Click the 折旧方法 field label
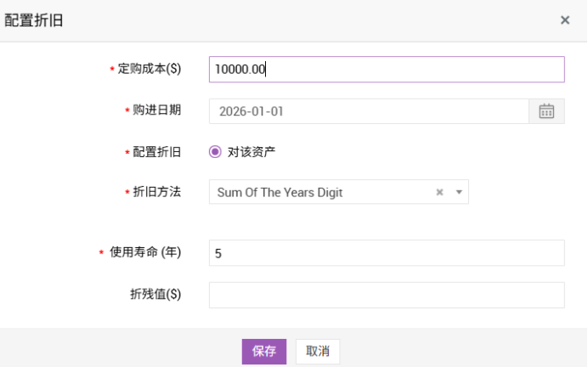The width and height of the screenshot is (588, 367). click(157, 192)
